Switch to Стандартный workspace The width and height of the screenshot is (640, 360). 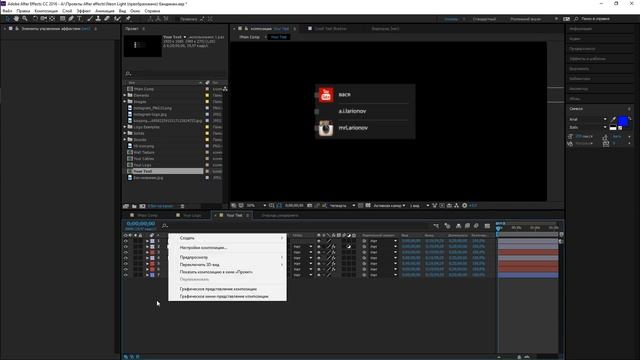coord(484,19)
